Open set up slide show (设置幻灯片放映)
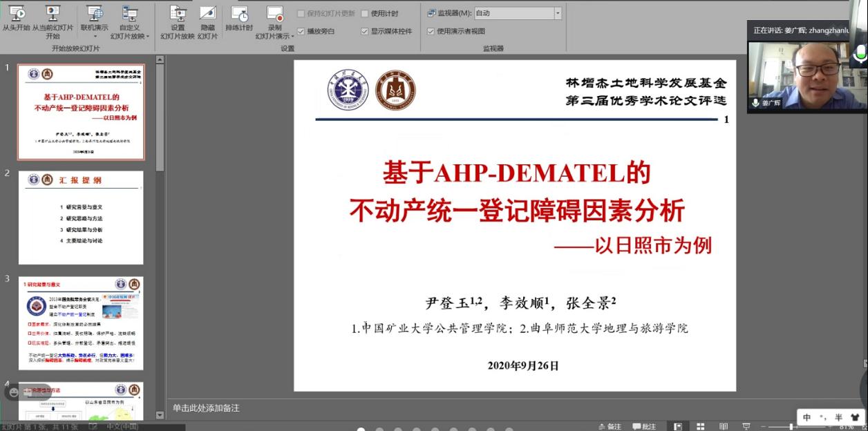This screenshot has width=868, height=431. 178,22
